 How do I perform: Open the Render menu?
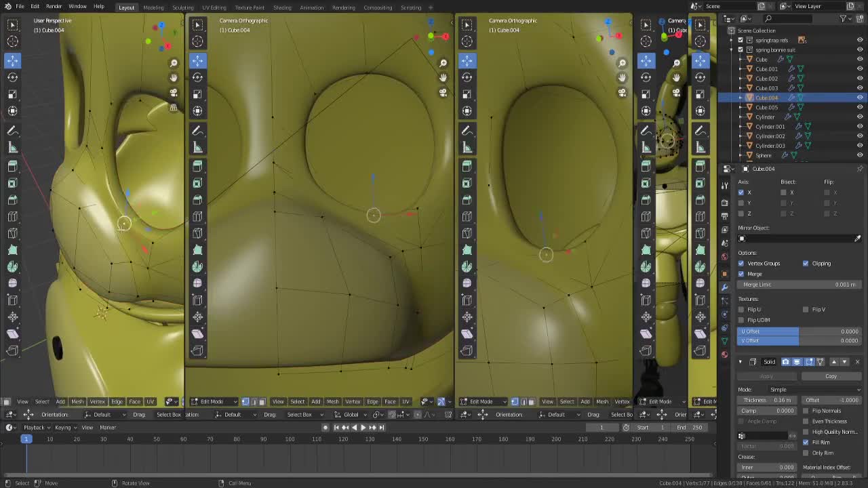point(54,7)
